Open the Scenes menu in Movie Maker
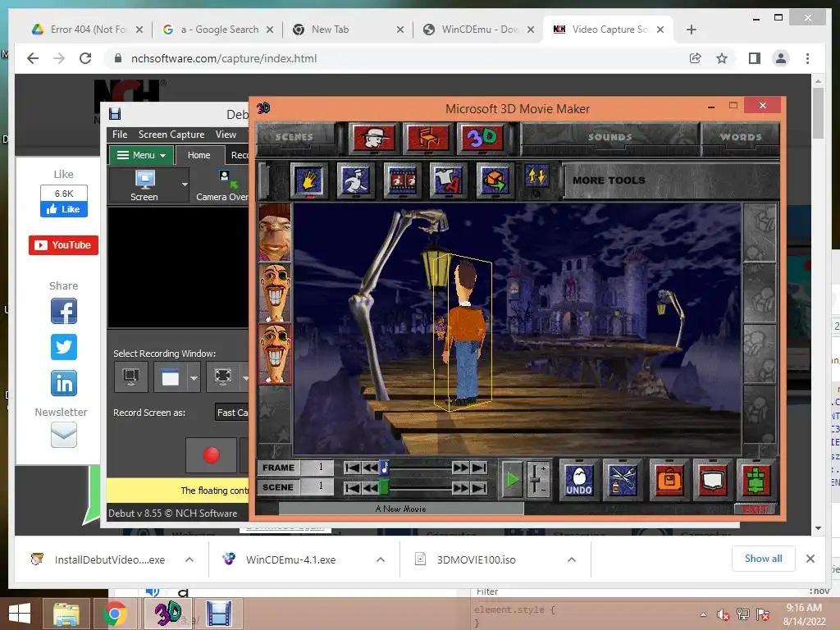 [294, 137]
